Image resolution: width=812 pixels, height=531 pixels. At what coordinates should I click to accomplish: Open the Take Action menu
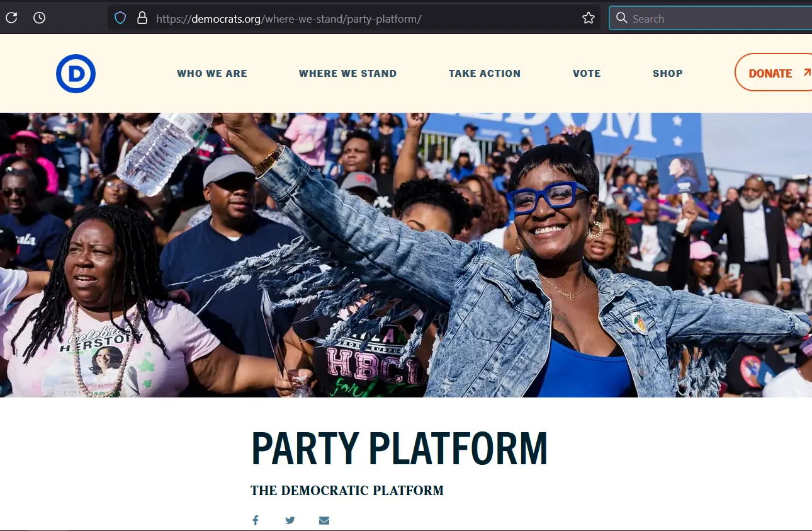485,74
